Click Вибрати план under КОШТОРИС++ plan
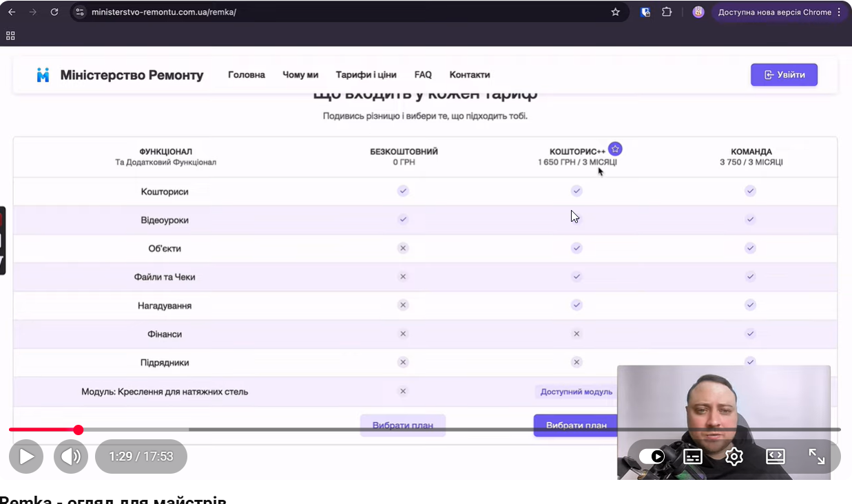Screen dimensions: 852x504 point(576,426)
